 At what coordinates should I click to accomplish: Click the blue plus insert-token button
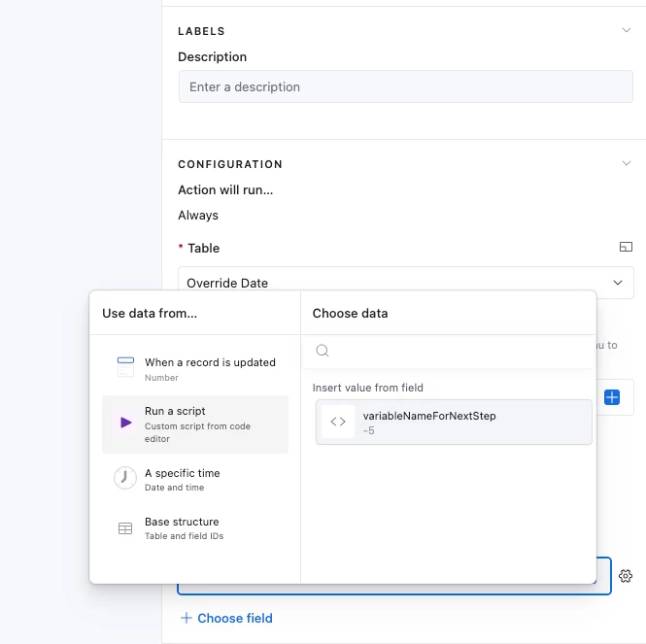coord(612,397)
